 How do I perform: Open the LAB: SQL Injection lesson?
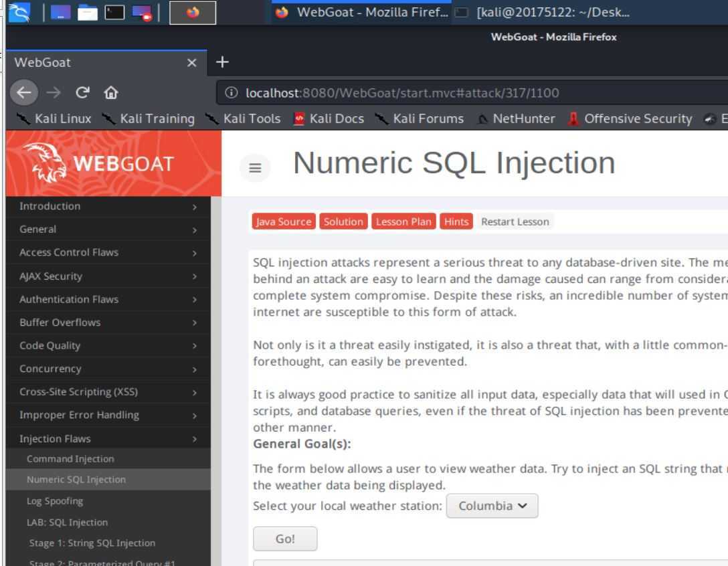point(108,523)
